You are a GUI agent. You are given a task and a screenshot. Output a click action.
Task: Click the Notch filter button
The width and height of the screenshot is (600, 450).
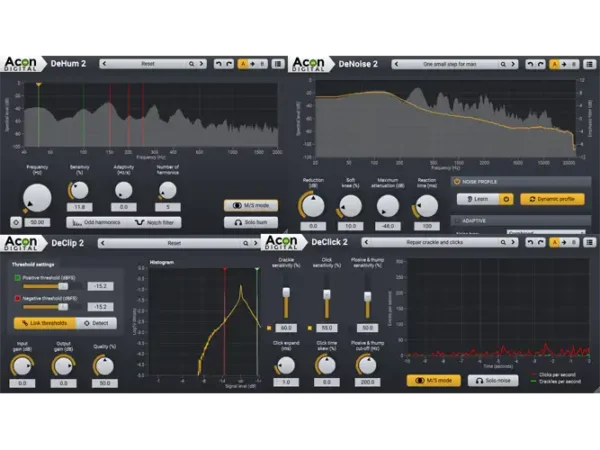tap(155, 222)
